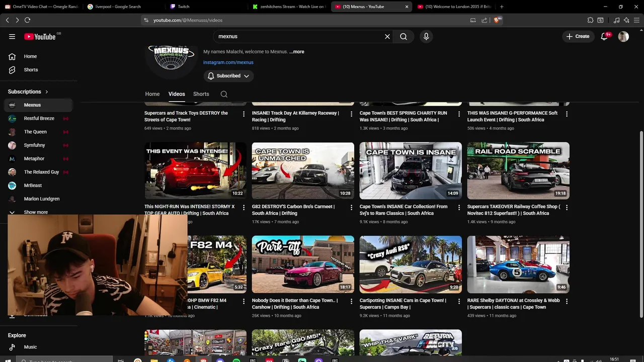
Task: Expand the Subscribed notification dropdown
Action: [x=228, y=76]
